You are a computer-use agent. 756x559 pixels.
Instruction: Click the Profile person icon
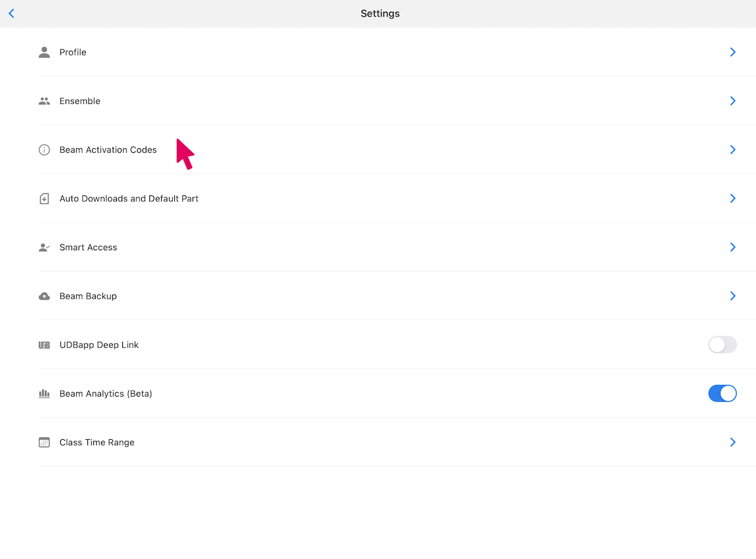pyautogui.click(x=44, y=53)
